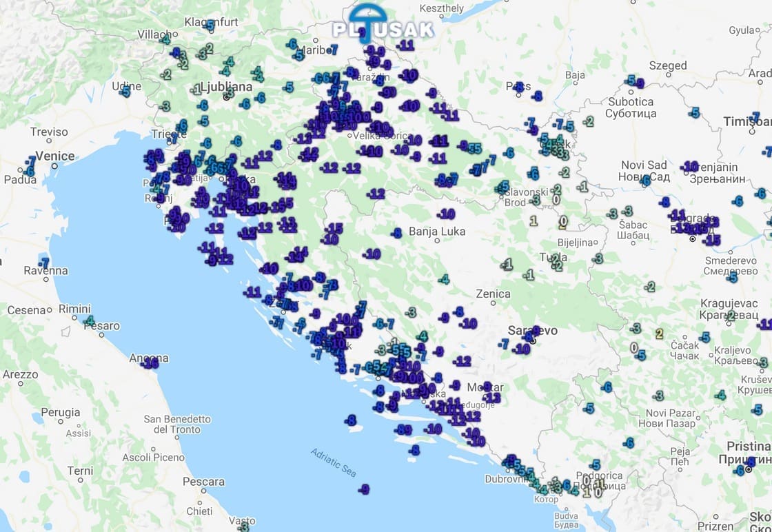This screenshot has height=532, width=772.
Task: Click the -5 marker at Klagenfurt
Action: 209,26
